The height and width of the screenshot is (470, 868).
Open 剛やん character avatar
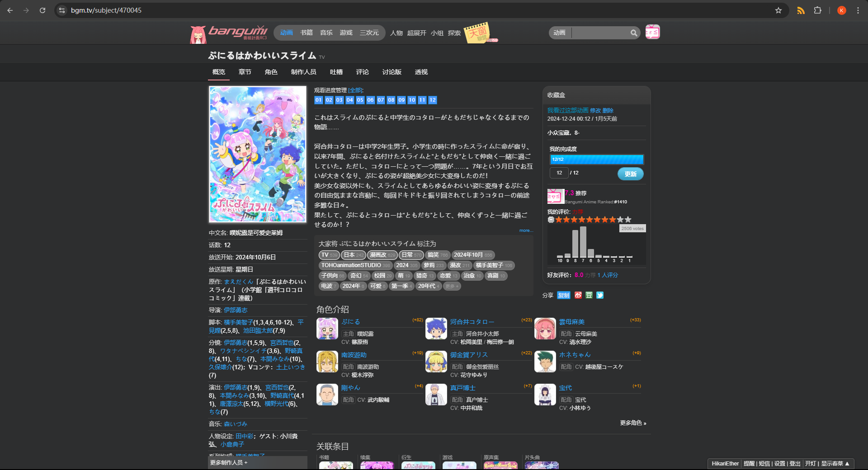327,395
